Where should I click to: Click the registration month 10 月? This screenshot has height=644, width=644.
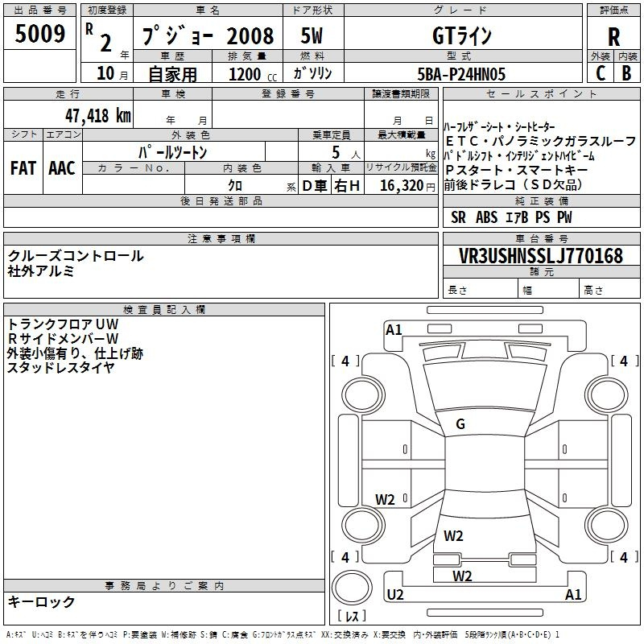pyautogui.click(x=113, y=73)
